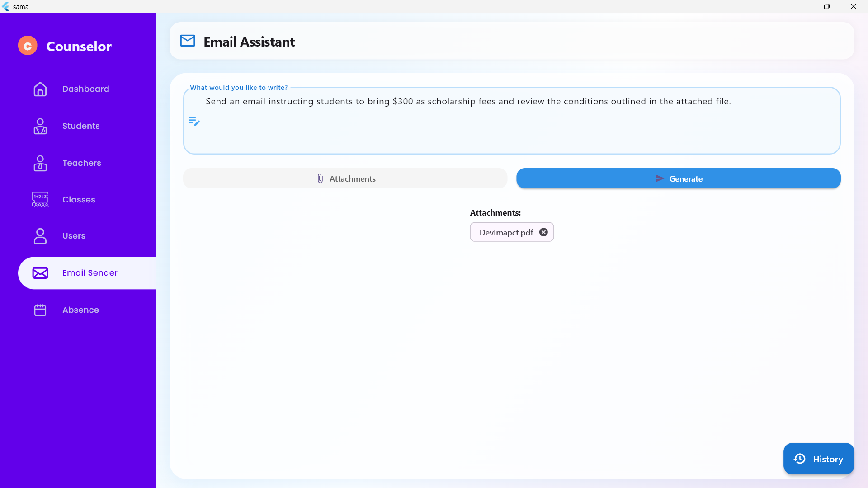Go to the Students page
Image resolution: width=868 pixels, height=488 pixels.
click(x=81, y=126)
